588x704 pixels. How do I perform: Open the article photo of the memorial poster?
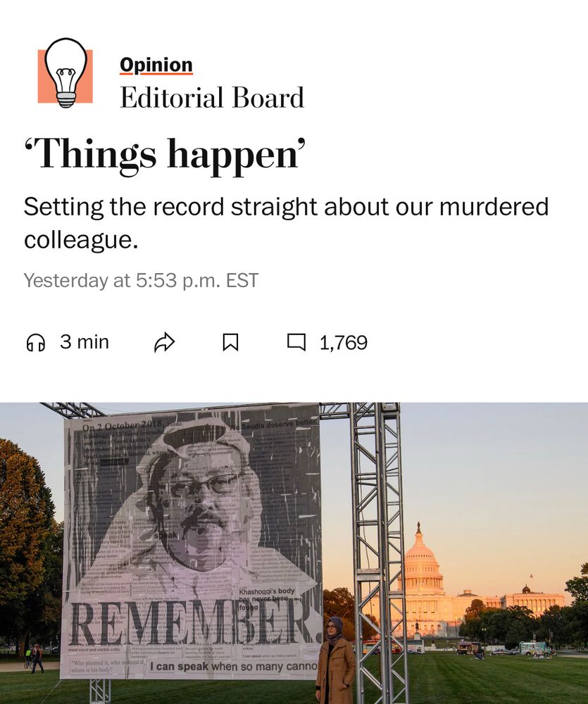point(294,553)
